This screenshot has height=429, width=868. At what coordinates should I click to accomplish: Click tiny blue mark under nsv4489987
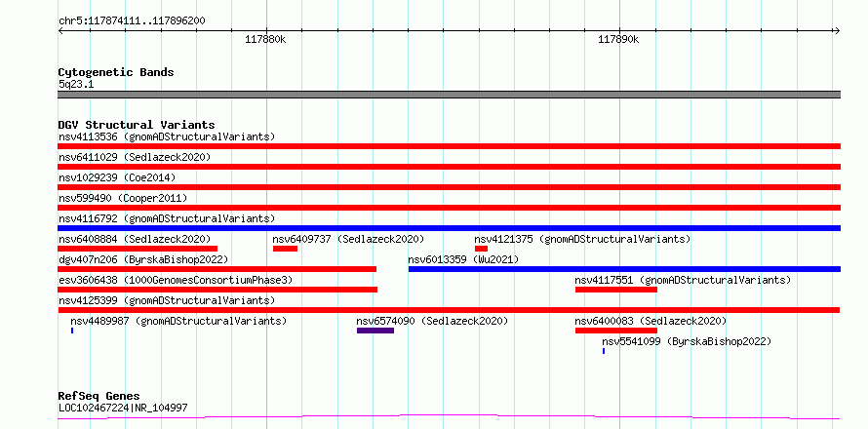[72, 331]
